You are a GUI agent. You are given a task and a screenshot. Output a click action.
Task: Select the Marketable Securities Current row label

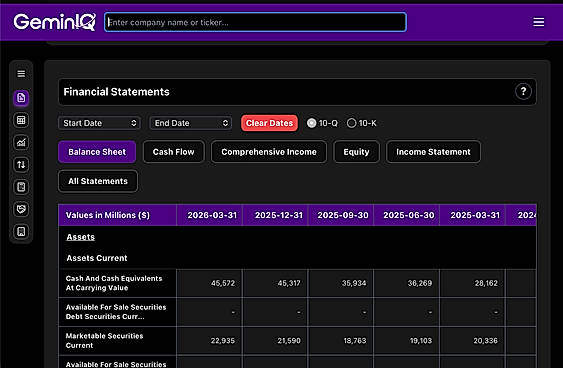[x=104, y=340]
